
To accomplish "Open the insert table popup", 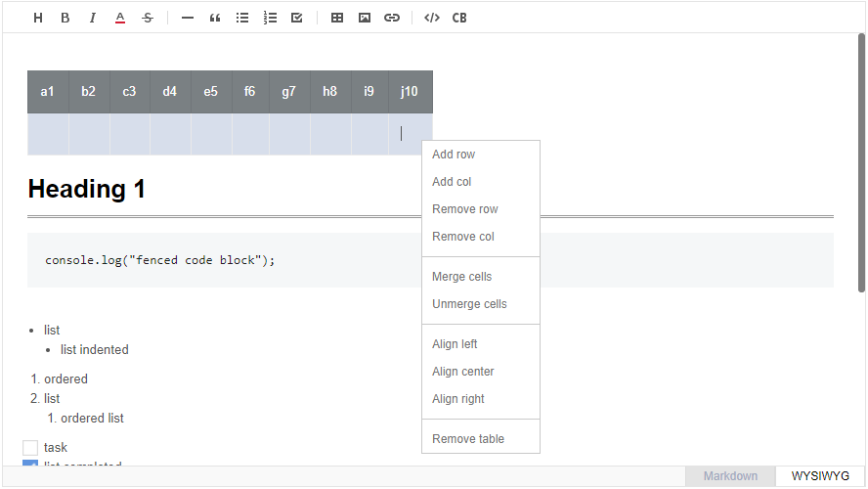I will pos(337,18).
